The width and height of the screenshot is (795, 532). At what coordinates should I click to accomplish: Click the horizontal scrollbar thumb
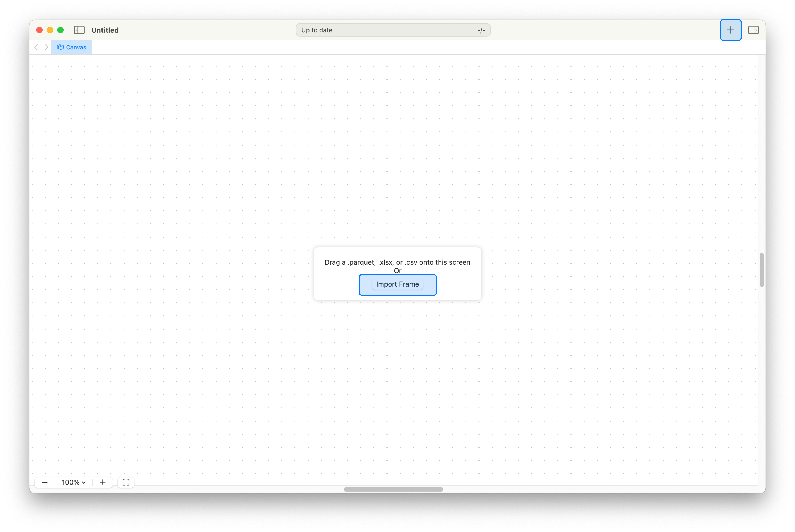point(393,489)
